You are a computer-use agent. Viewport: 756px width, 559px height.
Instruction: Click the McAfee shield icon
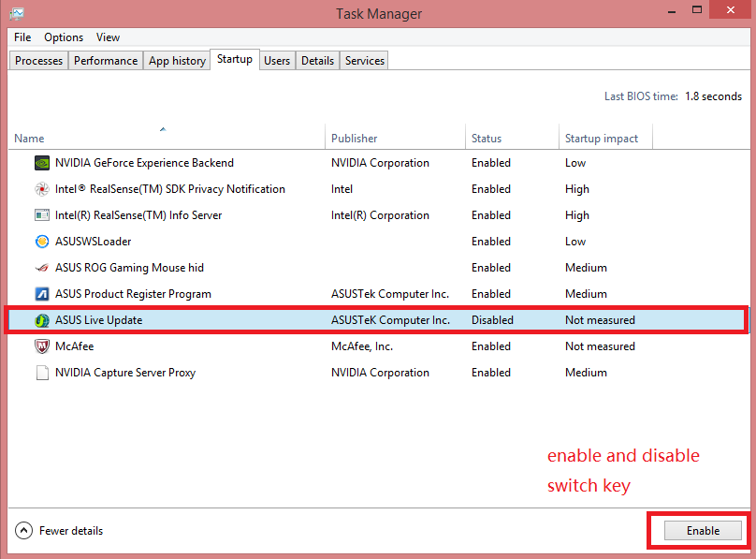click(x=42, y=346)
